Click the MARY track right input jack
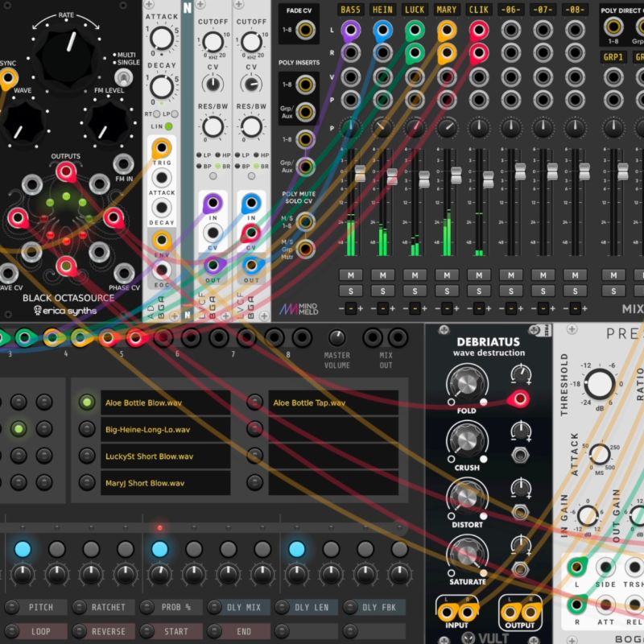The width and height of the screenshot is (644, 644). (447, 53)
